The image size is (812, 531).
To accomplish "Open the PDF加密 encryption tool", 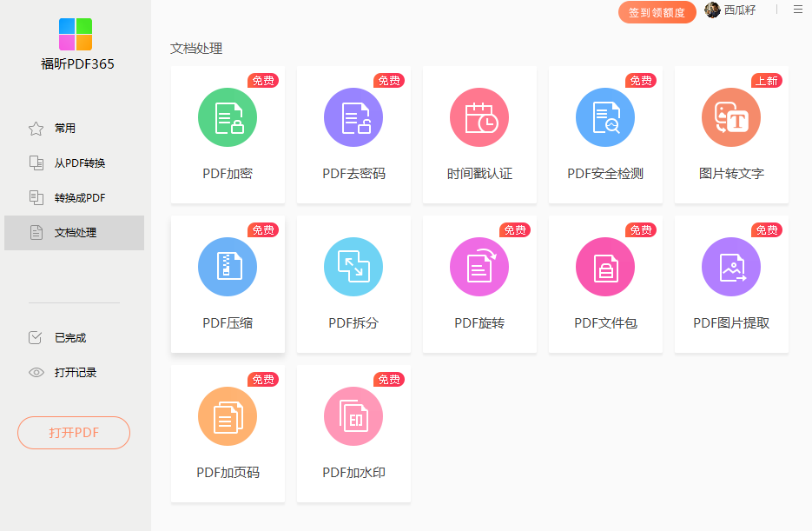I will 228,135.
